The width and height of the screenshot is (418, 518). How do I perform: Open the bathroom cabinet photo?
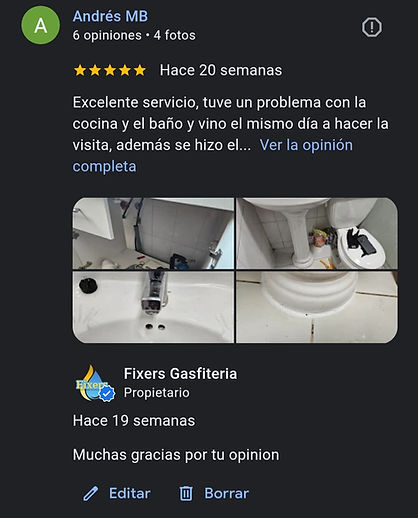153,233
